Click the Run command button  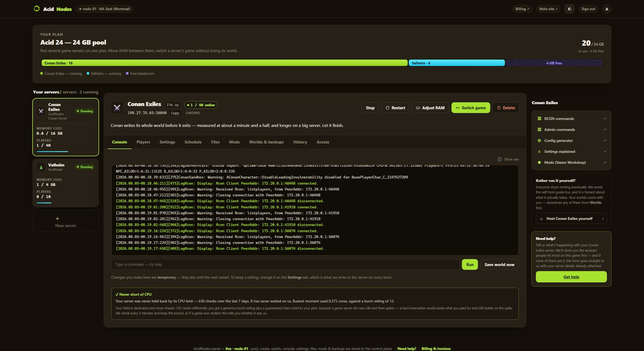pyautogui.click(x=470, y=264)
